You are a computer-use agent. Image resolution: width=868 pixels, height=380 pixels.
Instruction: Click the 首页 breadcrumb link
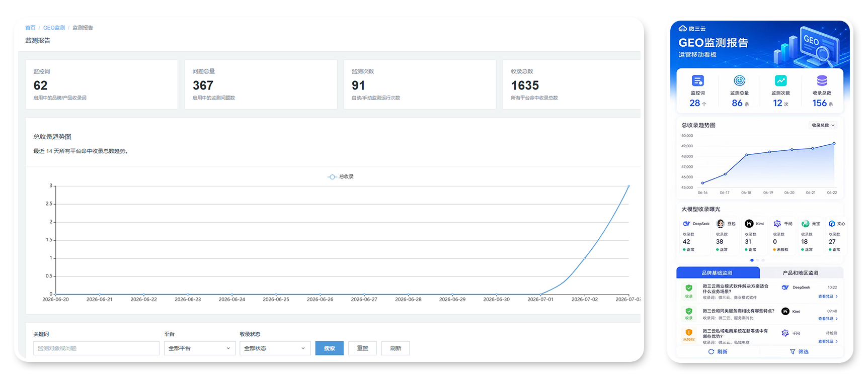30,28
